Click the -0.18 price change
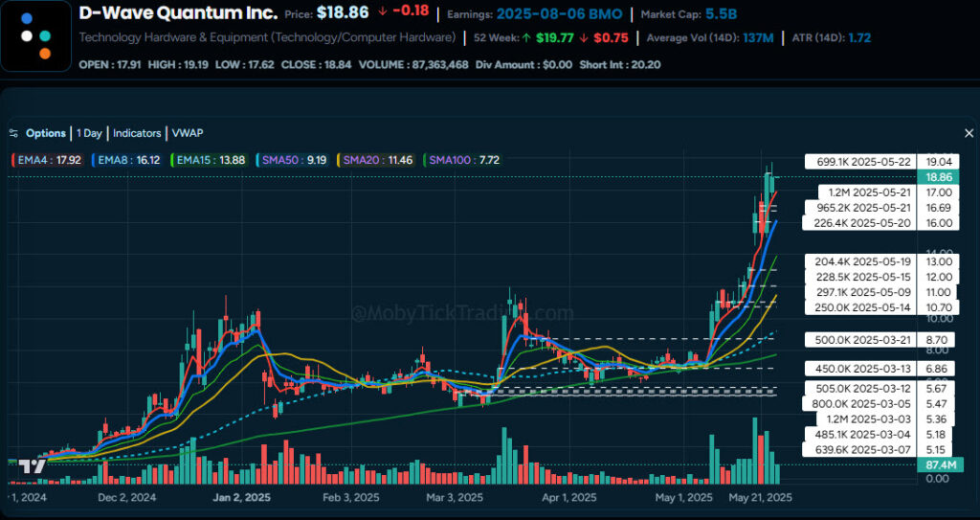The height and width of the screenshot is (520, 980). 411,12
